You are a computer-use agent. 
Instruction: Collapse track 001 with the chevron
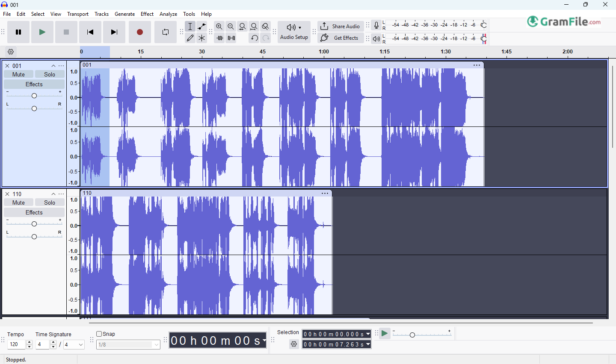click(x=53, y=66)
